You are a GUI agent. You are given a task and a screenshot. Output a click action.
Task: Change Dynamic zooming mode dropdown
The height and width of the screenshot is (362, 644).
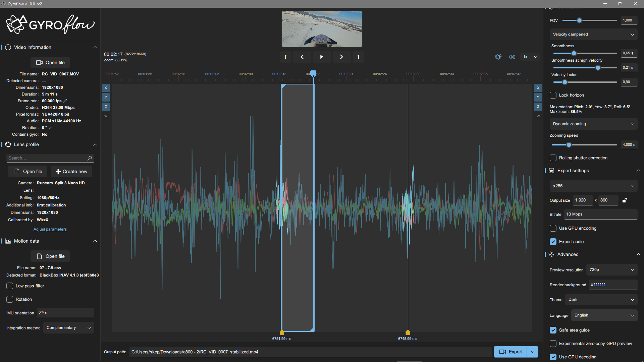tap(593, 124)
